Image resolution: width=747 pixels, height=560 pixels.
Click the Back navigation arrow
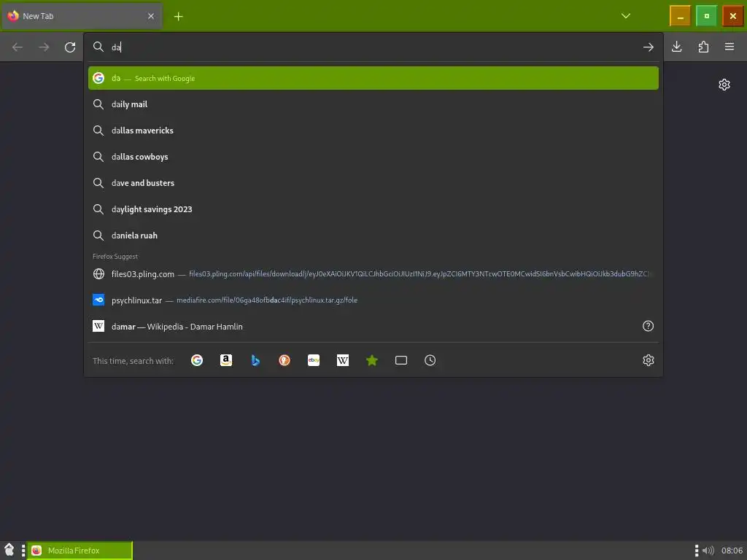click(18, 47)
